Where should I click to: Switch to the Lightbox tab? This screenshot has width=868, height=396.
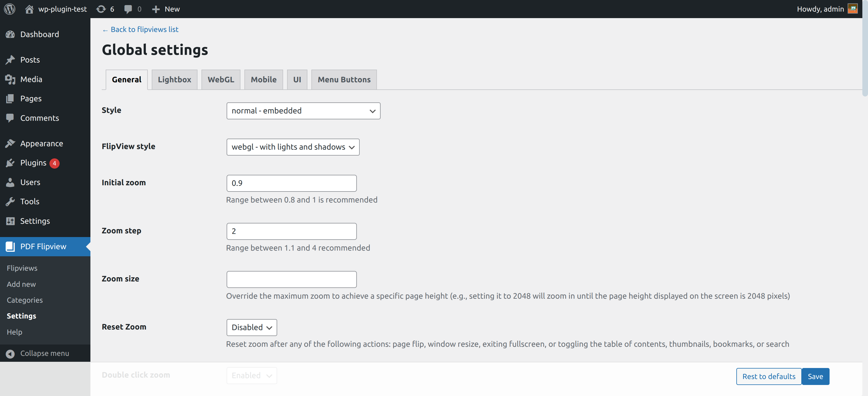pos(174,79)
